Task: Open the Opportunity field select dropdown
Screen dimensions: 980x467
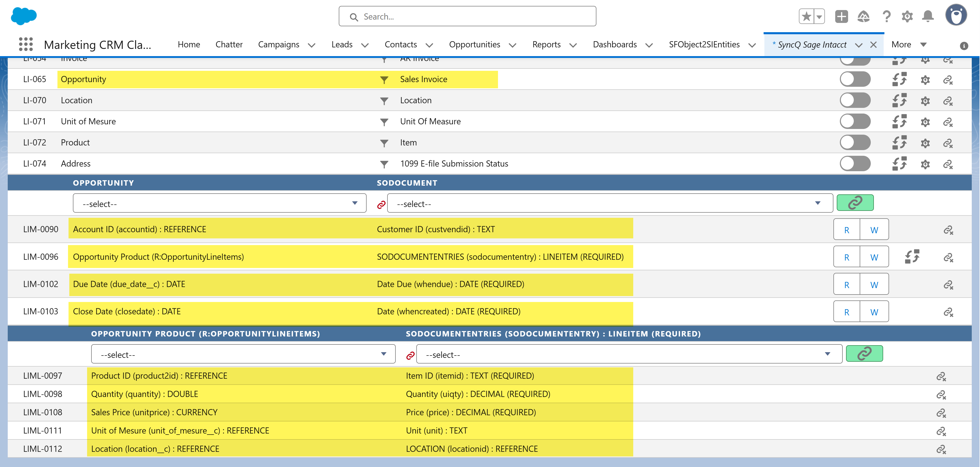Action: [x=219, y=203]
